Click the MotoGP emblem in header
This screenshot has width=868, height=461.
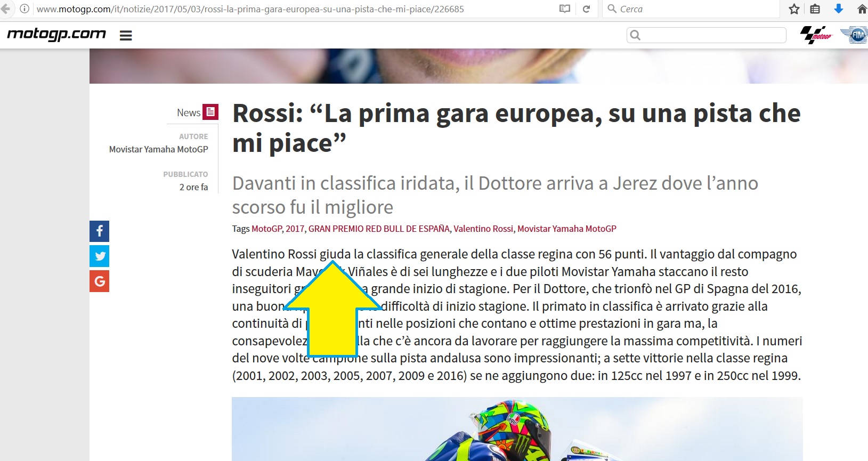coord(816,35)
